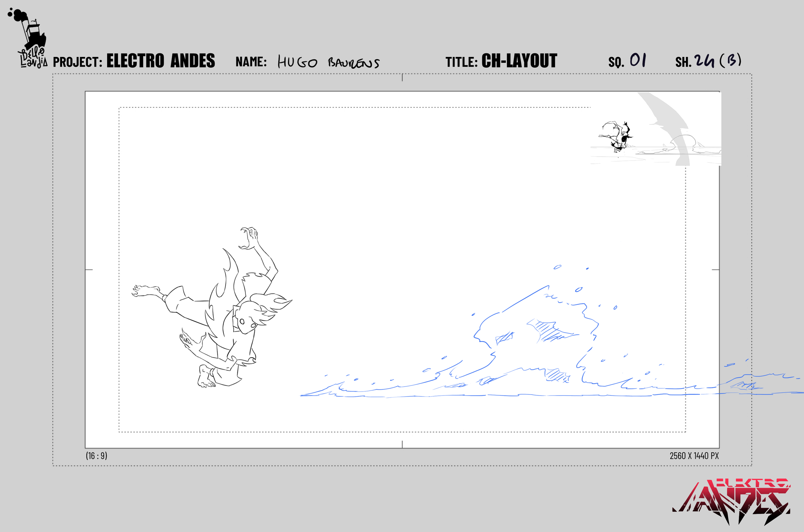Click the handwritten name Hugo Baurens
Viewport: 804px width, 532px height.
(328, 62)
